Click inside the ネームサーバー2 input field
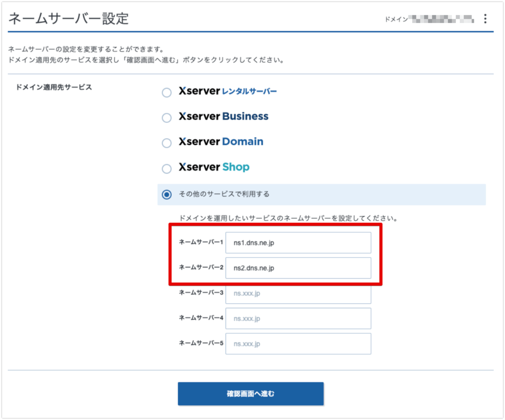505x420 pixels. point(298,268)
